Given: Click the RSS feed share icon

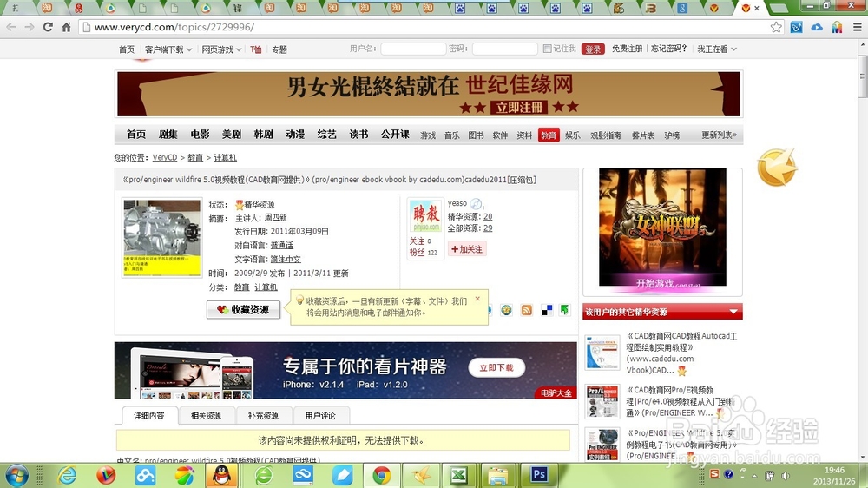Looking at the screenshot, I should (527, 310).
